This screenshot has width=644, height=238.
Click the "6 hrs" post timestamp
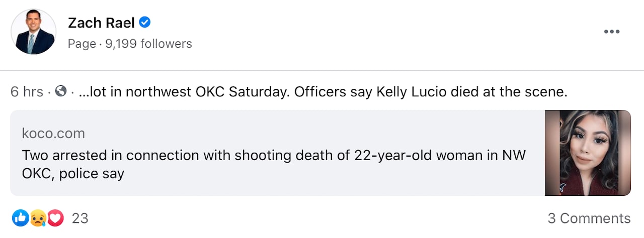[x=27, y=92]
